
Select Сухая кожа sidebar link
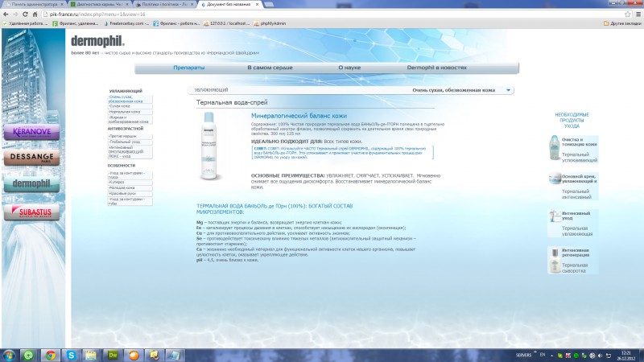(130, 106)
